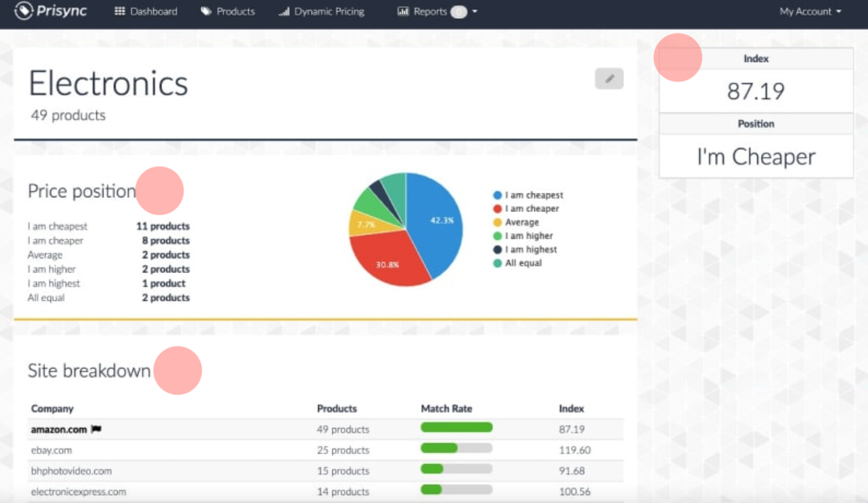This screenshot has width=868, height=503.
Task: Open the Dynamic Pricing menu
Action: pyautogui.click(x=328, y=12)
